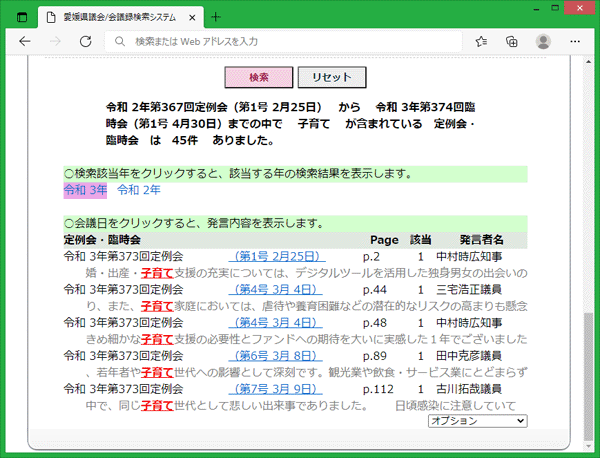This screenshot has height=458, width=600.
Task: Open browser Settings and more menu
Action: [575, 41]
